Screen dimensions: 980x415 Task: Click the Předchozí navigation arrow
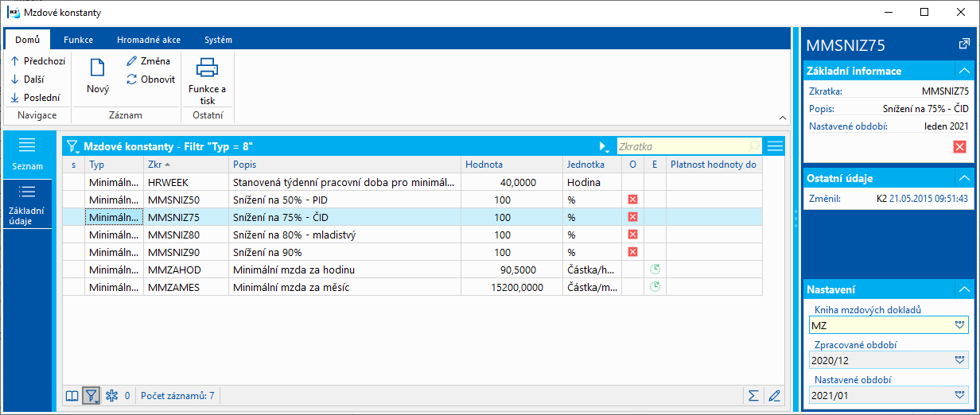coord(37,60)
